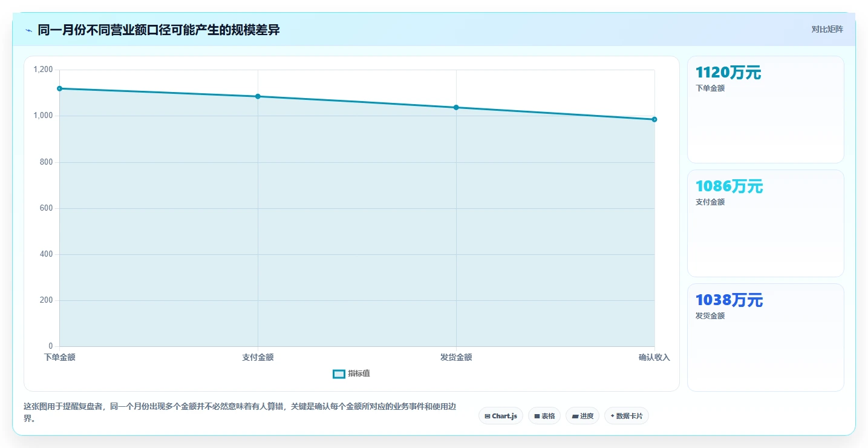Select the 进度 tag chip
The height and width of the screenshot is (448, 868).
[x=582, y=416]
